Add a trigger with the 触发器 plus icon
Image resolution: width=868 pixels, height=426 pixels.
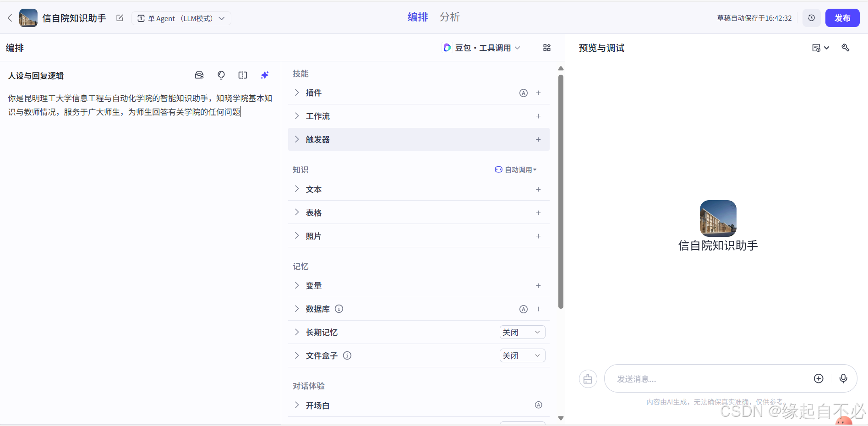538,140
